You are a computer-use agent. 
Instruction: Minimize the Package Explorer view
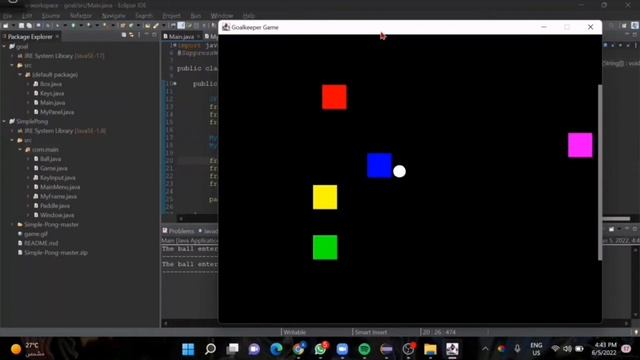[x=147, y=35]
